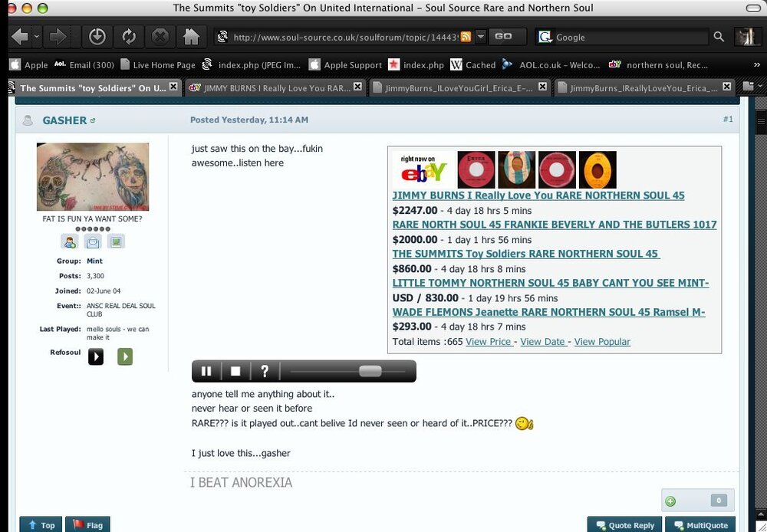
Task: Click the green plus reputation button
Action: pos(670,501)
